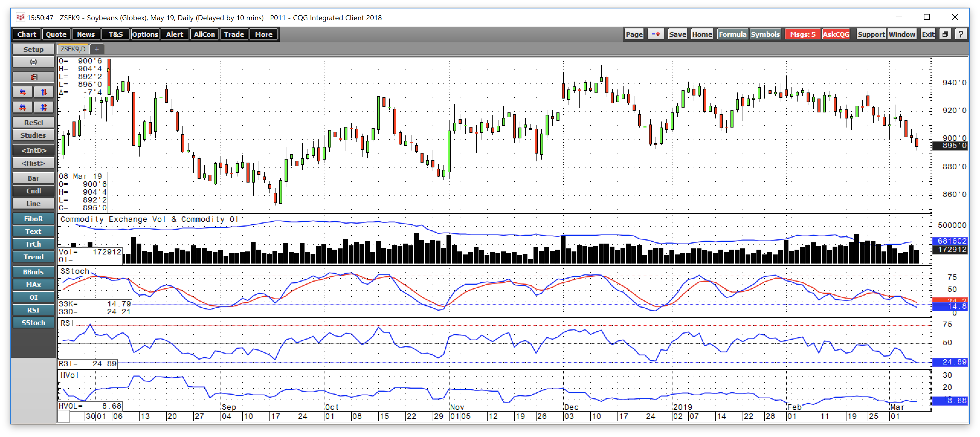
Task: Open the Studies dialog
Action: [x=33, y=135]
